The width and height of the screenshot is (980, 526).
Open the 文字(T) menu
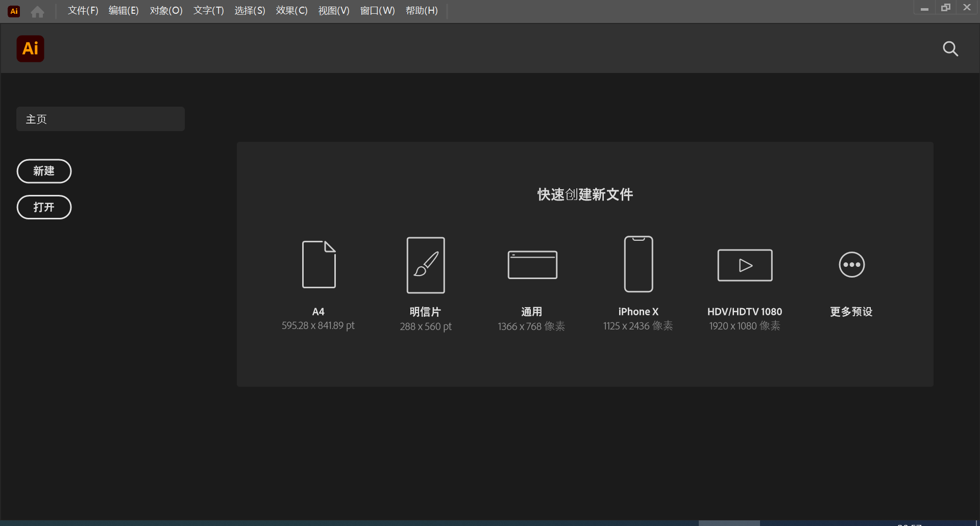point(209,11)
